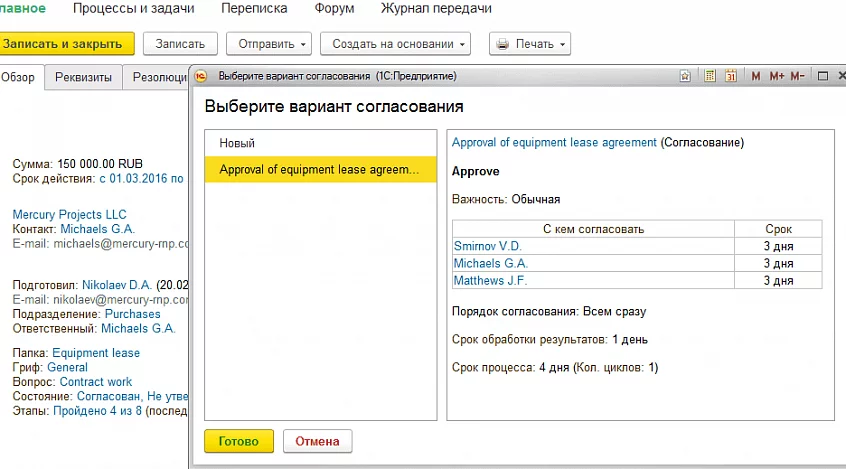Switch to the Резолюции tab
The height and width of the screenshot is (469, 846).
156,77
